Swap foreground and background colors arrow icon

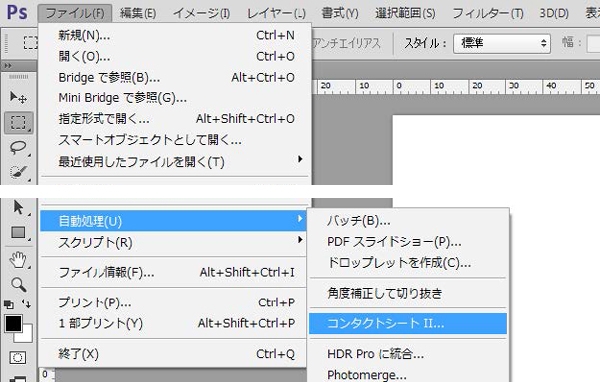pos(26,304)
